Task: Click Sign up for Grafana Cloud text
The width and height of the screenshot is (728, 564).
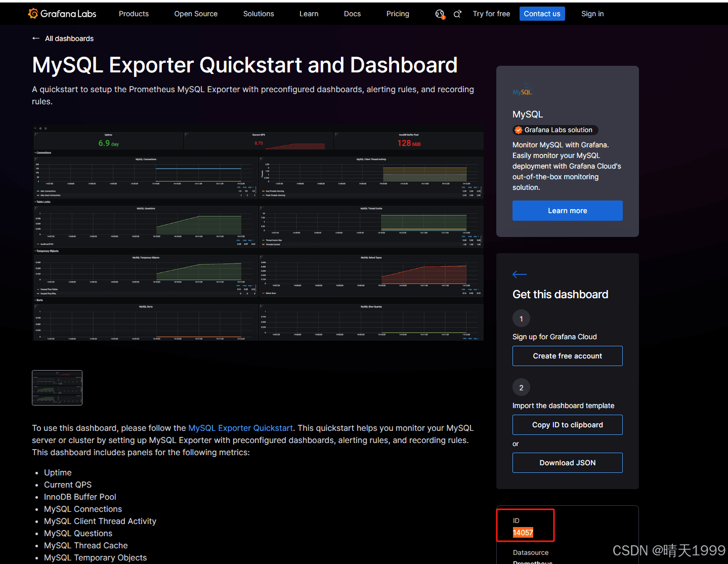Action: point(554,337)
